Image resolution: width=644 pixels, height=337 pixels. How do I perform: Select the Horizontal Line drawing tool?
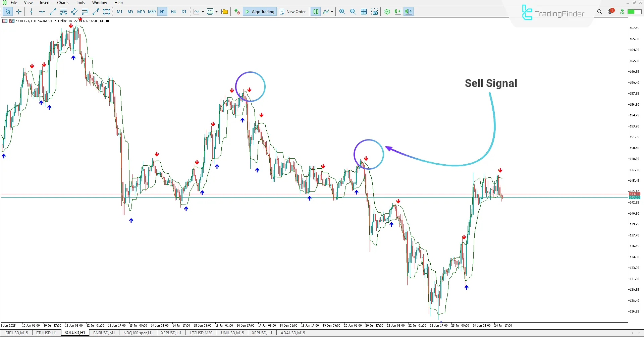42,11
